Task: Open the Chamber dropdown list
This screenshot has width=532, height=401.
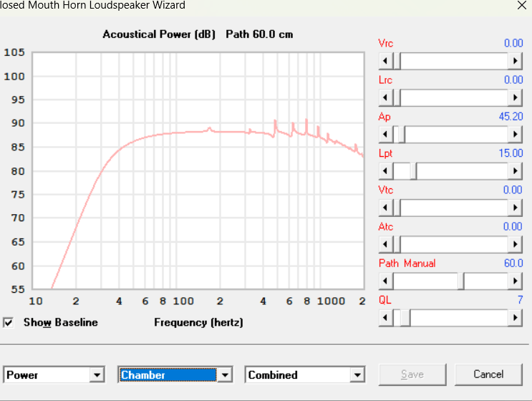Action: pyautogui.click(x=225, y=375)
